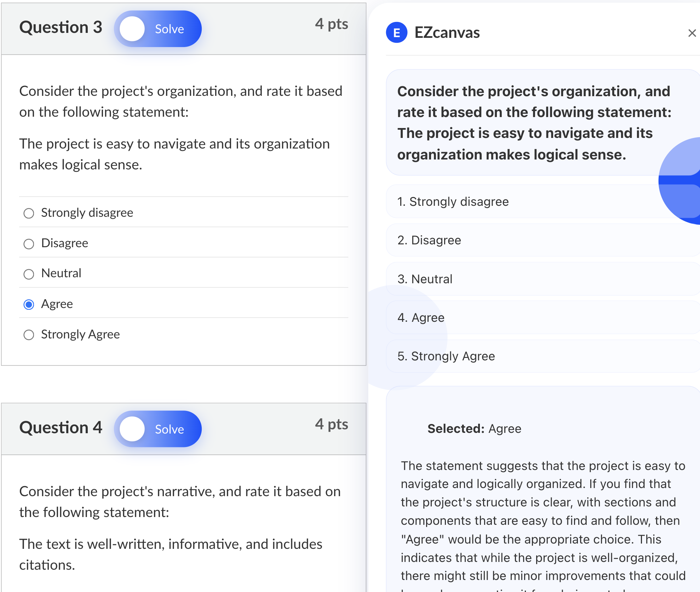
Task: Click option 1. Strongly disagree in EZcanvas
Action: 543,202
